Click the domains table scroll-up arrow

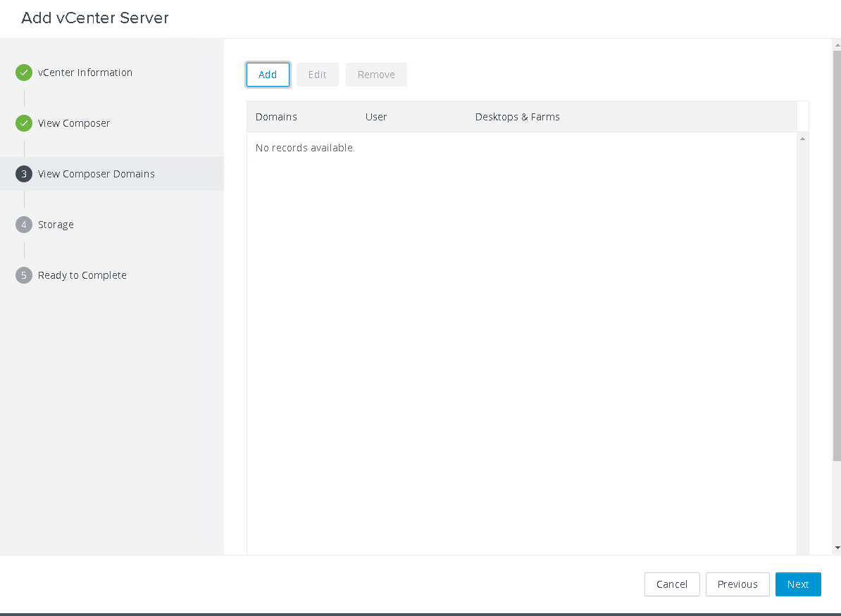pyautogui.click(x=802, y=139)
